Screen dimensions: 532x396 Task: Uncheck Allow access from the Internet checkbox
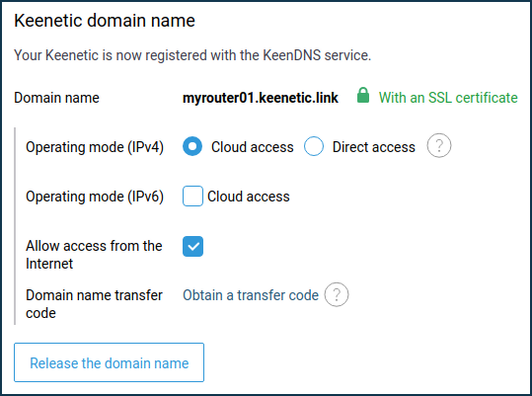coord(192,246)
